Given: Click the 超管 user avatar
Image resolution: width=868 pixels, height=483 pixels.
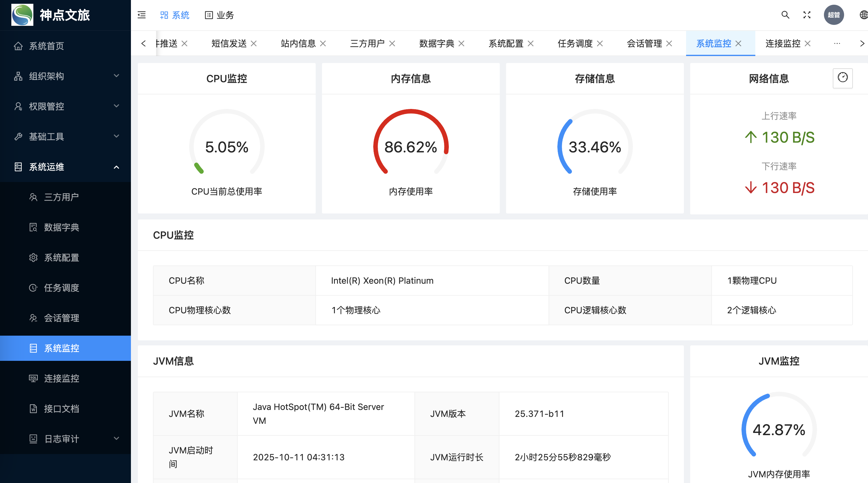Looking at the screenshot, I should 834,15.
